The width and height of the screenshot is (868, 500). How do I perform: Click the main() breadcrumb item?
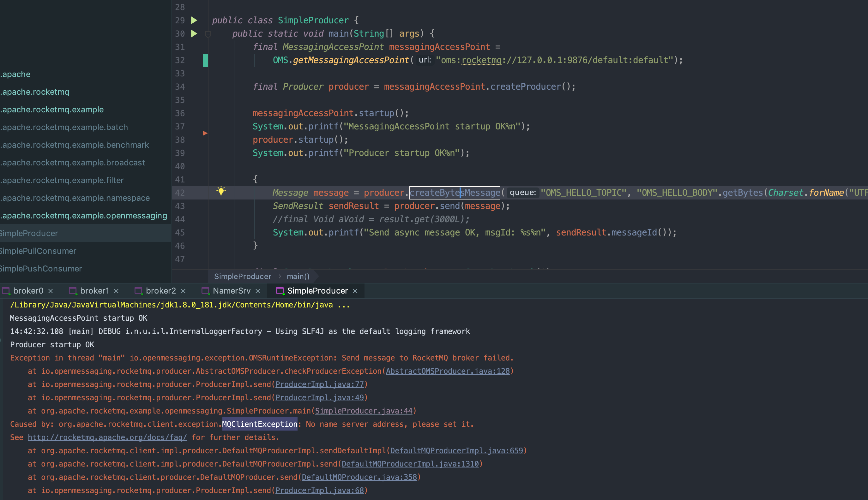(x=298, y=277)
